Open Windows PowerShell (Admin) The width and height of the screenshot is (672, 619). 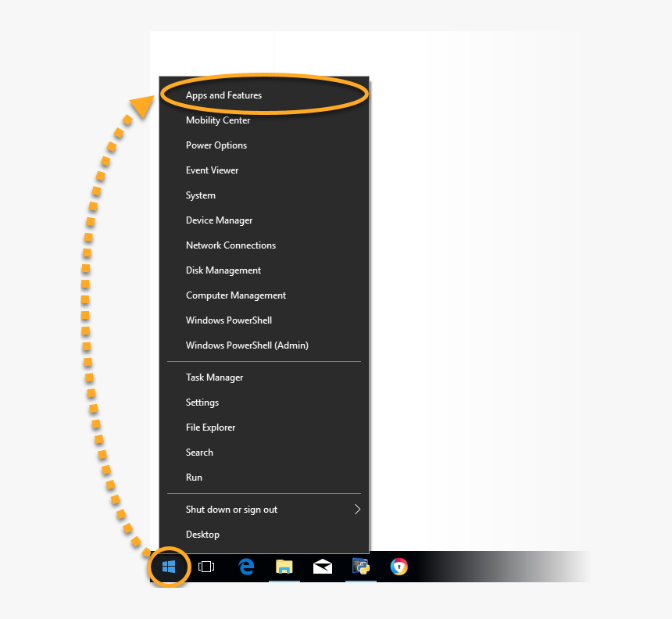click(247, 345)
